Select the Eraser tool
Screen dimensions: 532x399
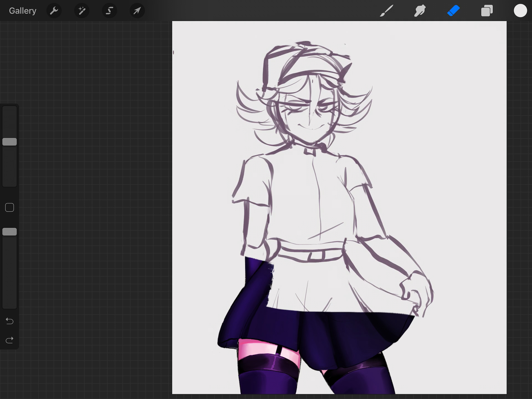(x=454, y=11)
